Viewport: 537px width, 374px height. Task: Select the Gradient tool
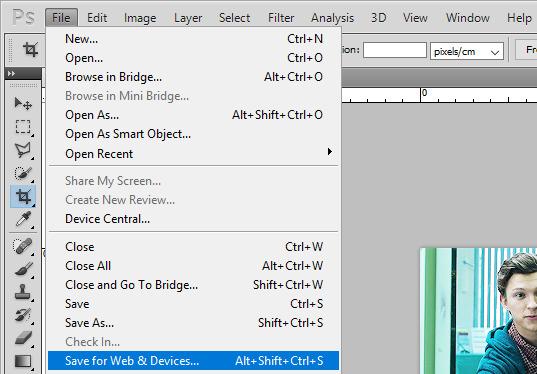pyautogui.click(x=23, y=361)
